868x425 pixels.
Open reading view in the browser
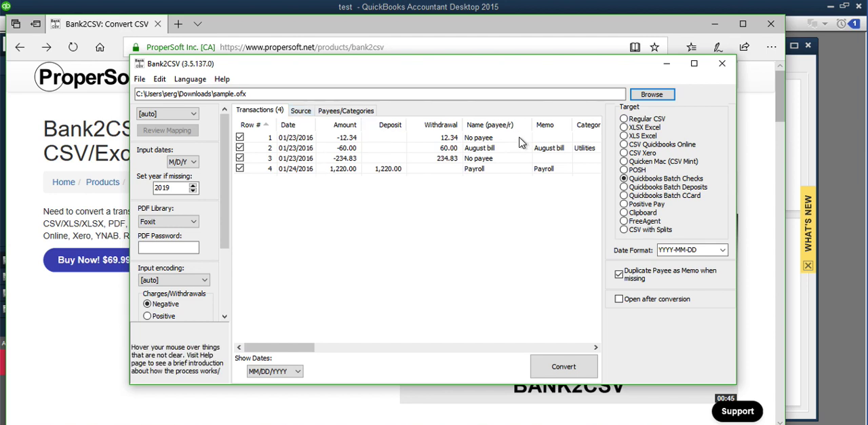[635, 47]
